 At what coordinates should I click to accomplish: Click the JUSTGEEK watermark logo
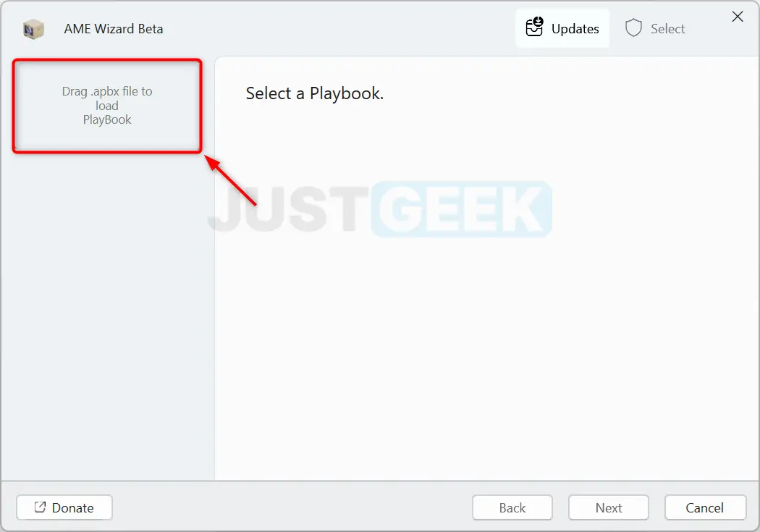coord(380,209)
